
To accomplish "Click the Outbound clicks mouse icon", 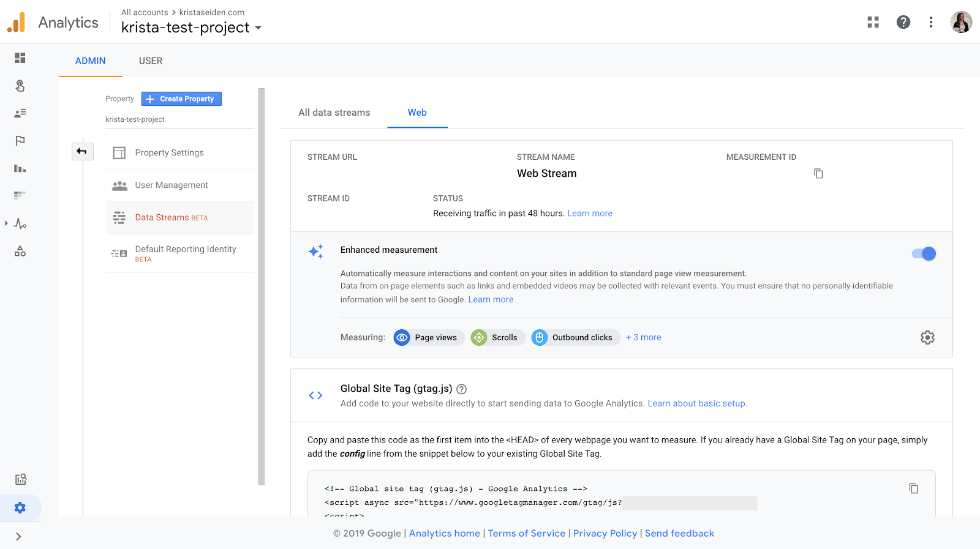I will (540, 337).
